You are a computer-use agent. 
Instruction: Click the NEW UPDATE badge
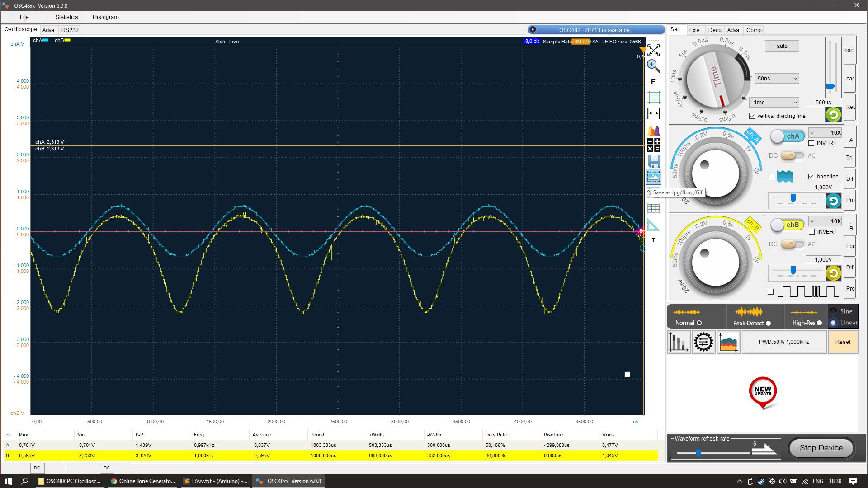point(763,392)
